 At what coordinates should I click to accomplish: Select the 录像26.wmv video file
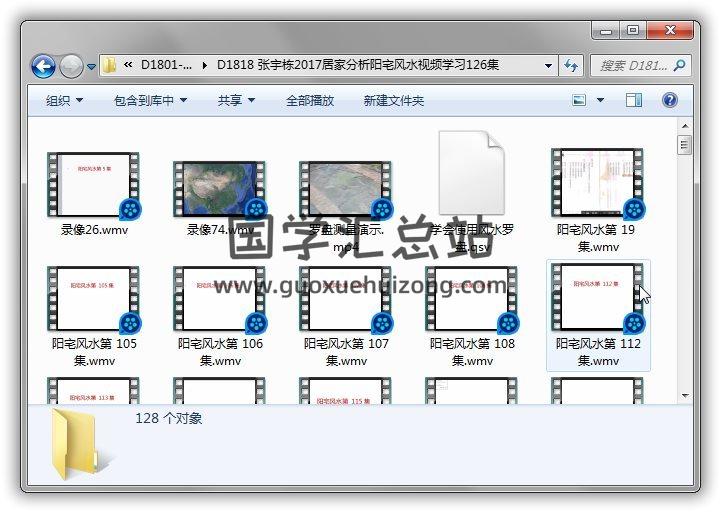[94, 186]
